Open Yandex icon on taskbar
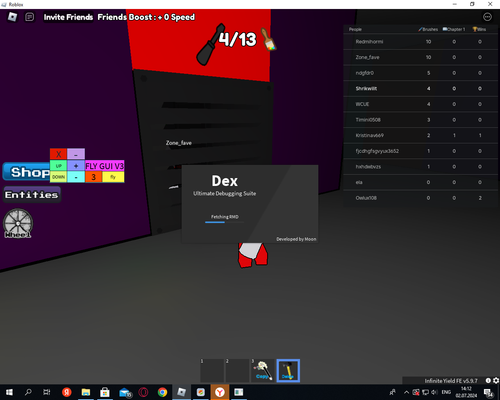500x400 pixels. tap(67, 392)
